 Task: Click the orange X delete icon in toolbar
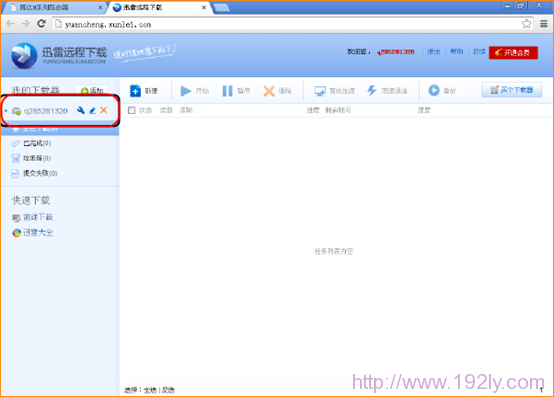pyautogui.click(x=269, y=91)
